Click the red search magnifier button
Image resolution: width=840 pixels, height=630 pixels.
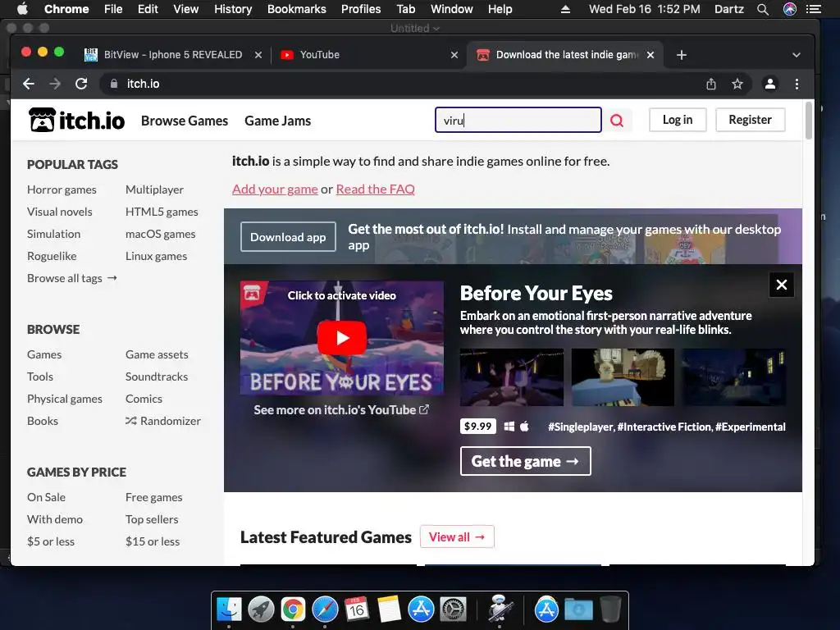point(617,120)
